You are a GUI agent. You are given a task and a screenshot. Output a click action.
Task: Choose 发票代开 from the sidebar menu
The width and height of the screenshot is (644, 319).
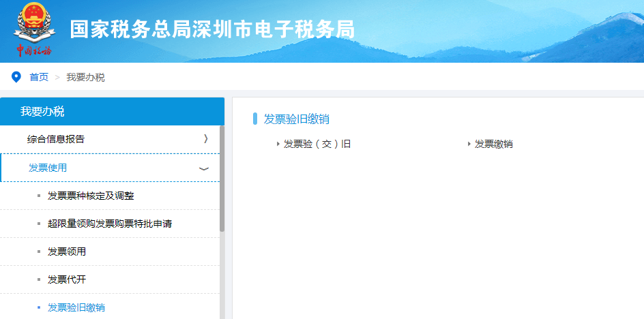(x=67, y=280)
